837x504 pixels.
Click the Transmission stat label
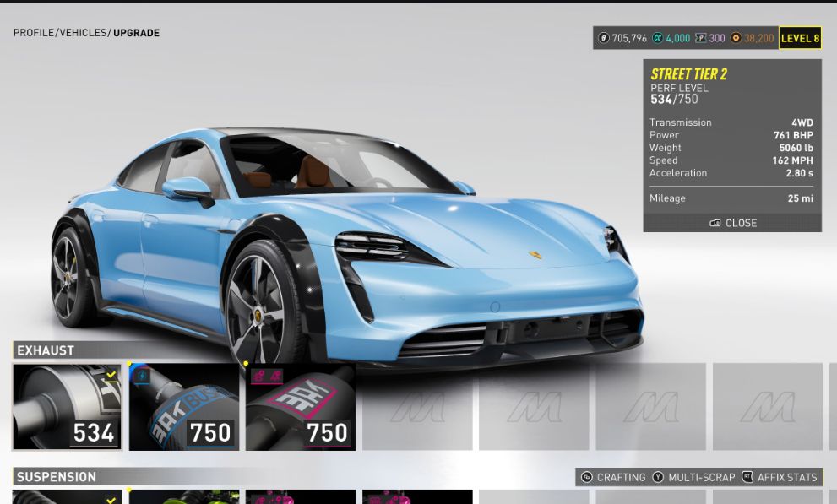coord(681,122)
